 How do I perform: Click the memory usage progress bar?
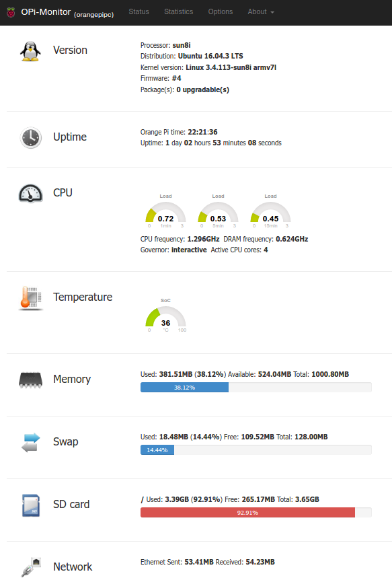[x=256, y=387]
